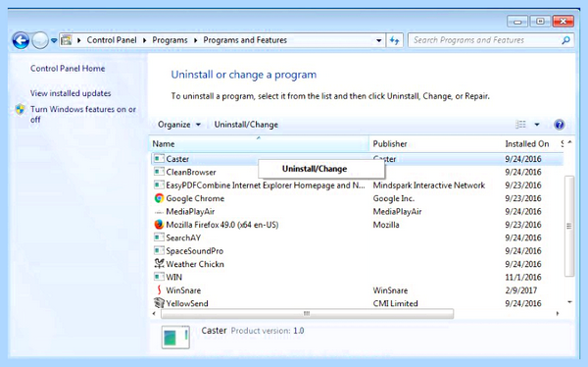Open Turn Windows features on or off
This screenshot has width=588, height=367.
coord(83,114)
